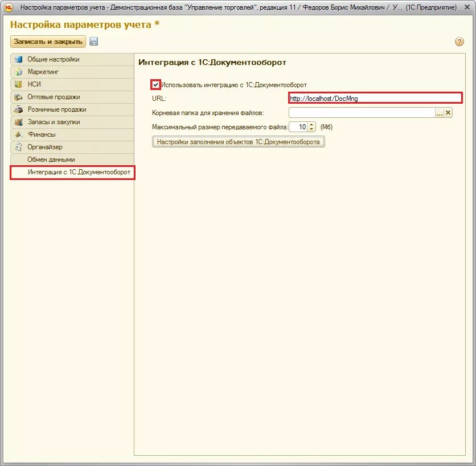Image resolution: width=476 pixels, height=466 pixels.
Task: Click the Максимальный размер передаваемого файла label
Action: [220, 127]
